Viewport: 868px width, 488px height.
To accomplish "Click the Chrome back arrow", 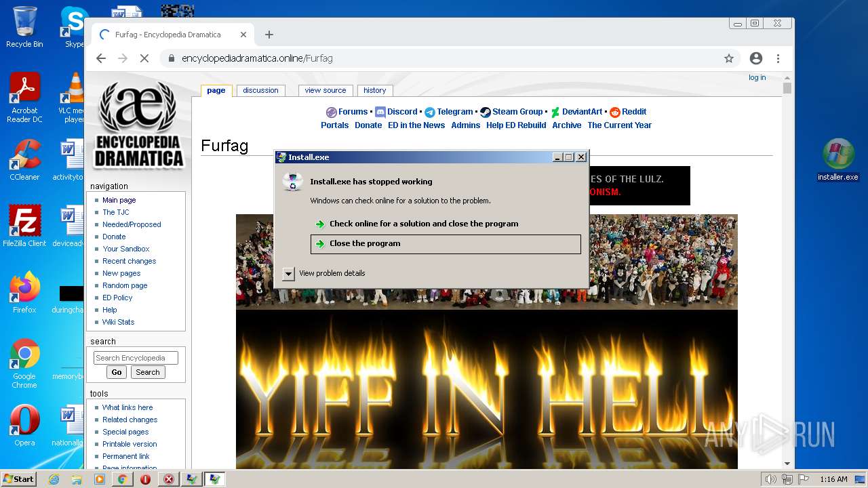I will coord(101,58).
